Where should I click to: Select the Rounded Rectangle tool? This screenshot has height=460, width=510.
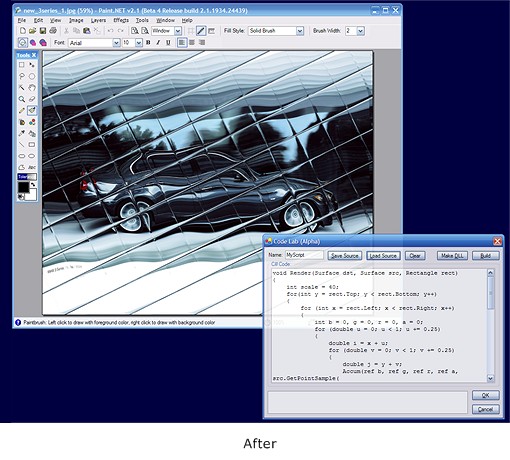[x=22, y=156]
